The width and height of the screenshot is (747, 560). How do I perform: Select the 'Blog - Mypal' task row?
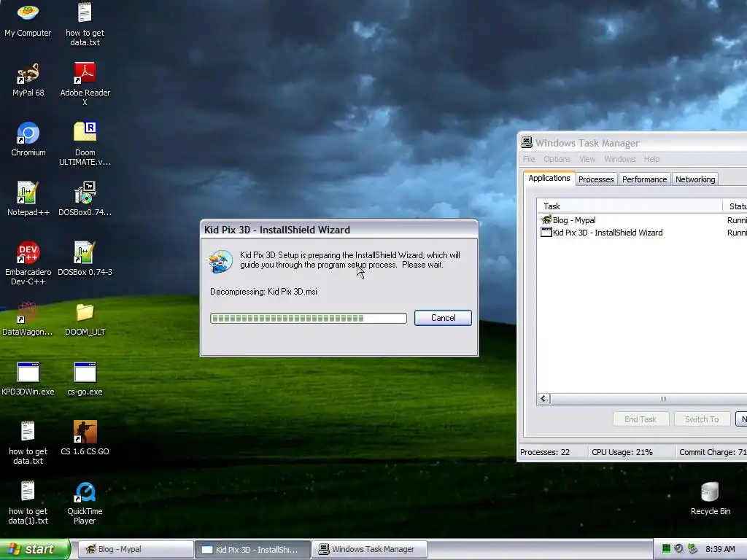[x=642, y=220]
